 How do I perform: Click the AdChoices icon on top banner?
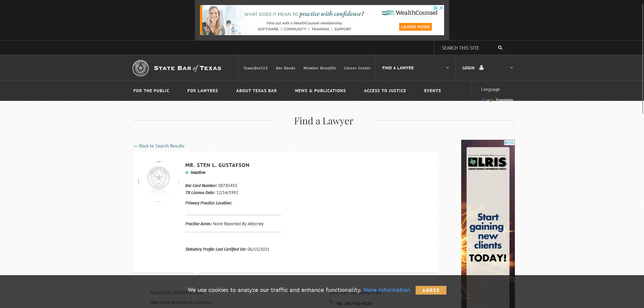(436, 8)
